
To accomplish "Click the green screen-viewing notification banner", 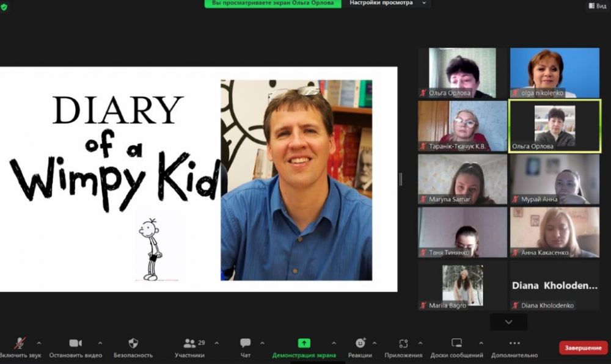I will [x=273, y=3].
